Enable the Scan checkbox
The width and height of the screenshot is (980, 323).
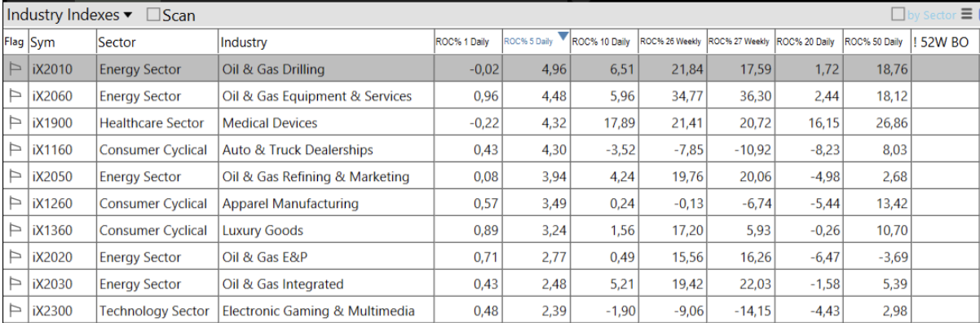click(153, 15)
